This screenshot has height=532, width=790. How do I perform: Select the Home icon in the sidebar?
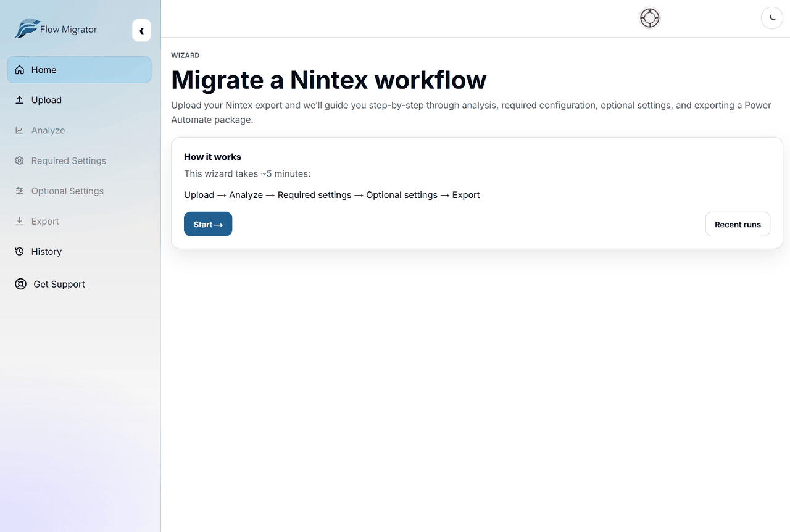click(19, 69)
